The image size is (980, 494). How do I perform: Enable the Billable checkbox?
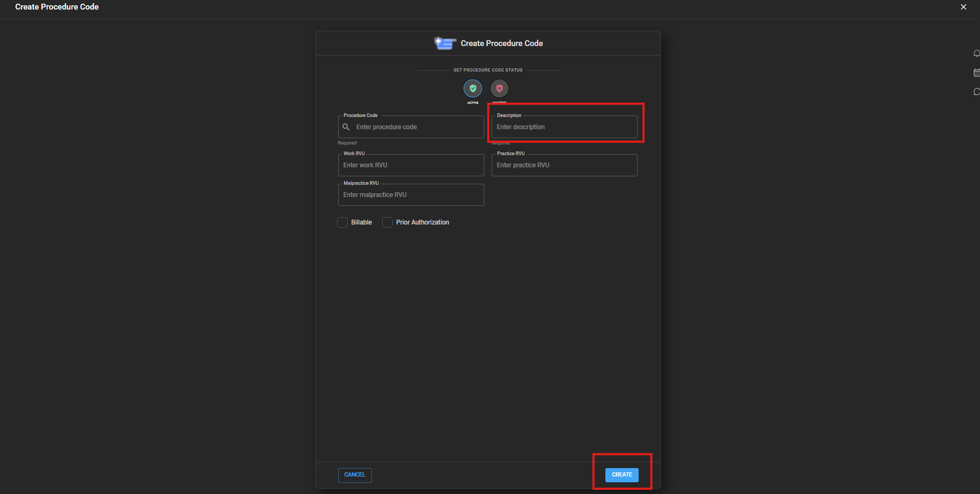point(342,222)
